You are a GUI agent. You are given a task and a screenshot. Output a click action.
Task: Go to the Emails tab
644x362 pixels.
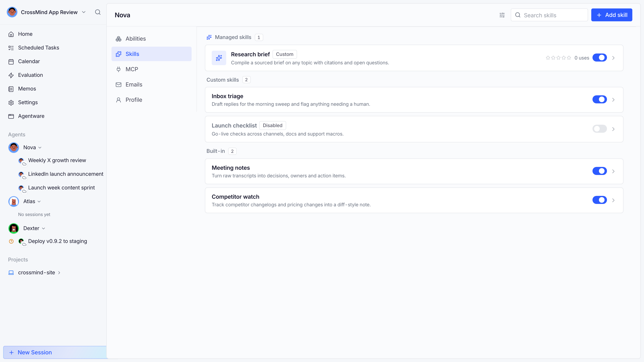tap(152, 84)
